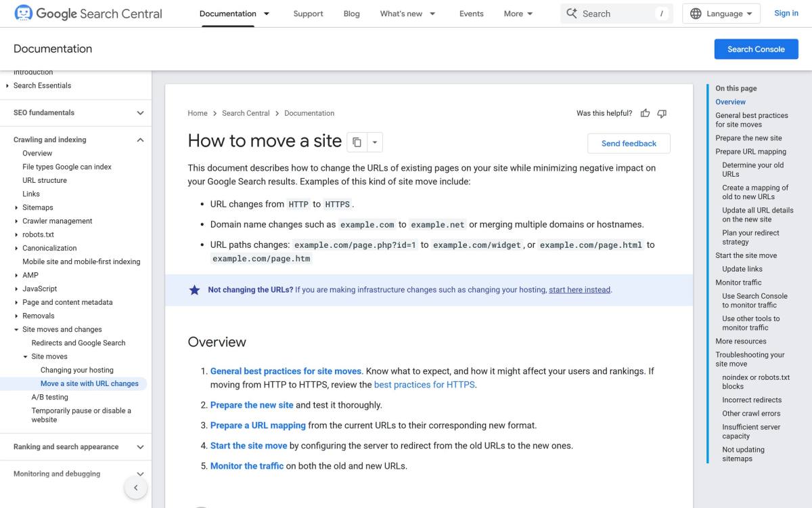812x508 pixels.
Task: Open Monitor the traffic link
Action: point(247,466)
